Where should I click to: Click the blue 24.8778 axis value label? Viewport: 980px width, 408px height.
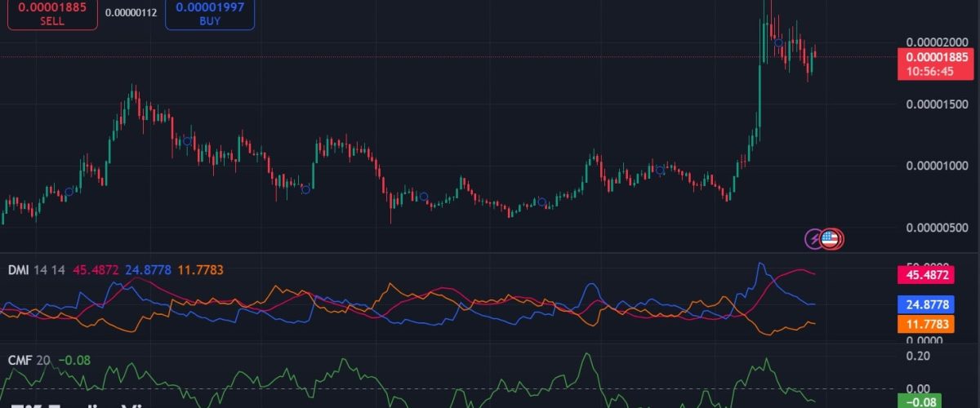(x=938, y=304)
